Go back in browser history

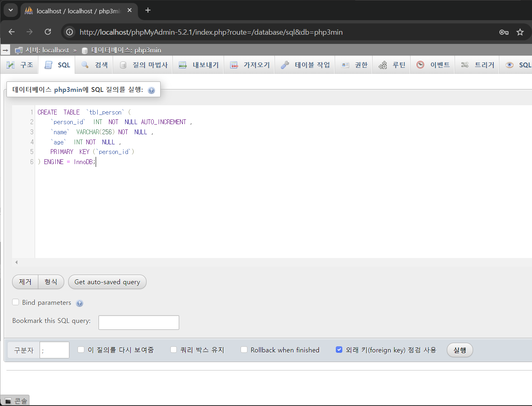[x=12, y=32]
